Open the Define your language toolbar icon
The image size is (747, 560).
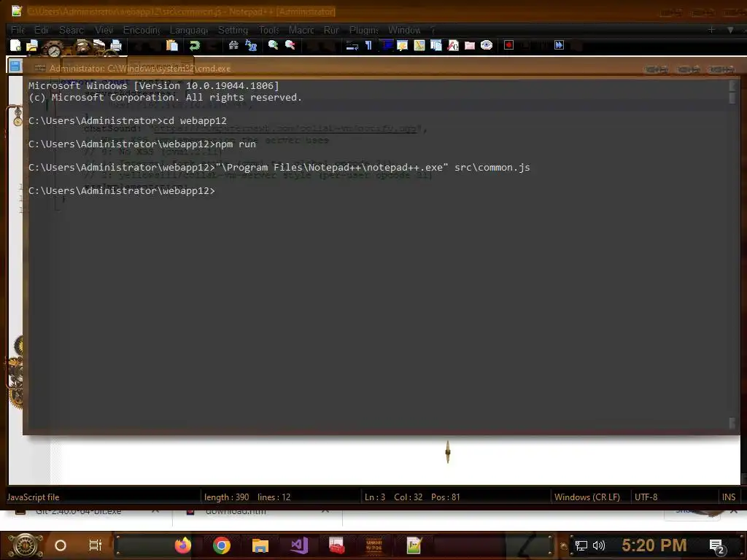pyautogui.click(x=403, y=45)
